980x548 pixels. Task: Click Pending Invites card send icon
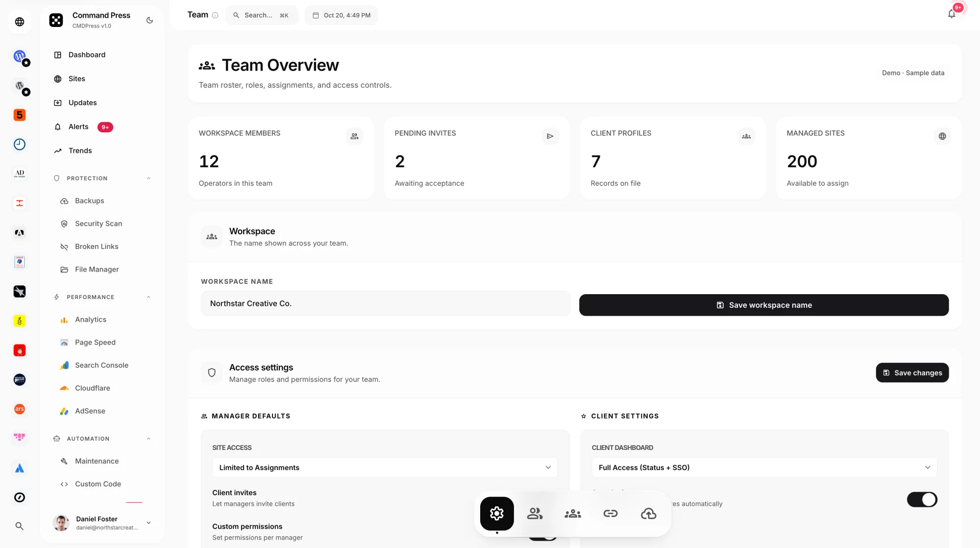tap(550, 136)
